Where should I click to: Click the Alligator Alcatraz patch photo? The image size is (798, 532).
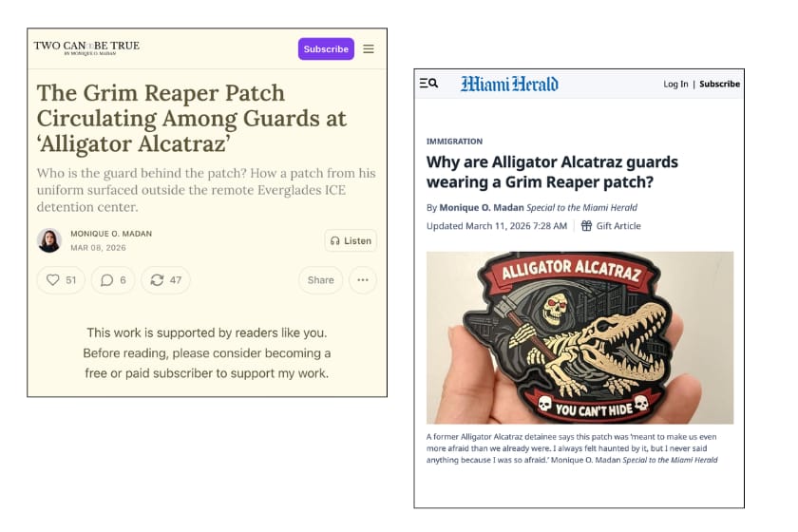[580, 337]
